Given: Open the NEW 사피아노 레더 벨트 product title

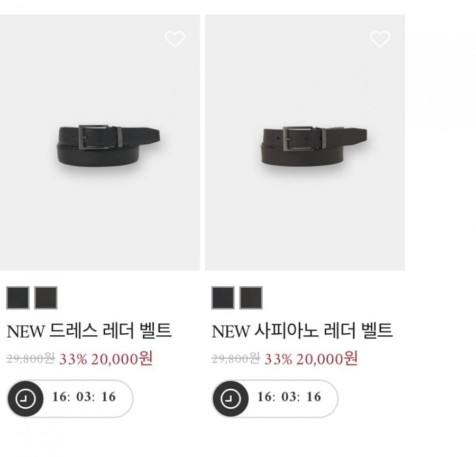Looking at the screenshot, I should point(302,331).
